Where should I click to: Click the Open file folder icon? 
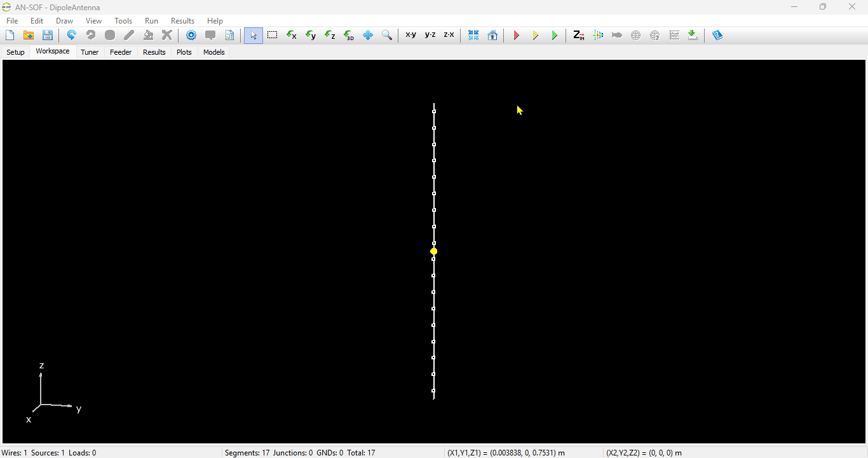click(x=29, y=36)
